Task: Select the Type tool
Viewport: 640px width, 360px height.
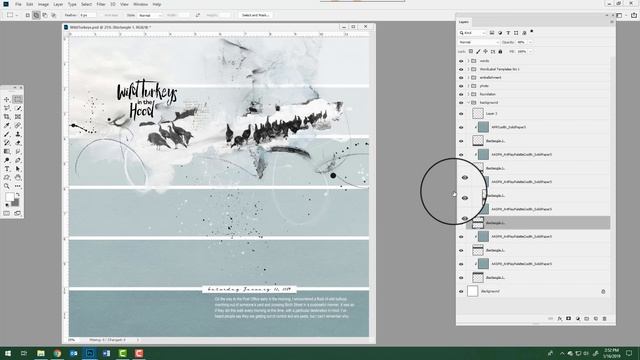Action: (7, 169)
